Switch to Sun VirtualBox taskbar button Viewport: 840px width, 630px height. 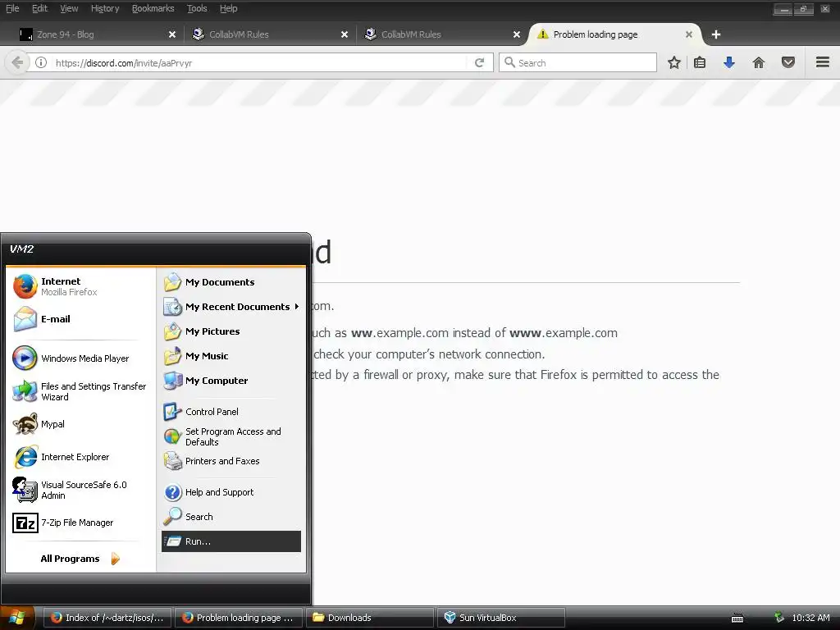[501, 618]
